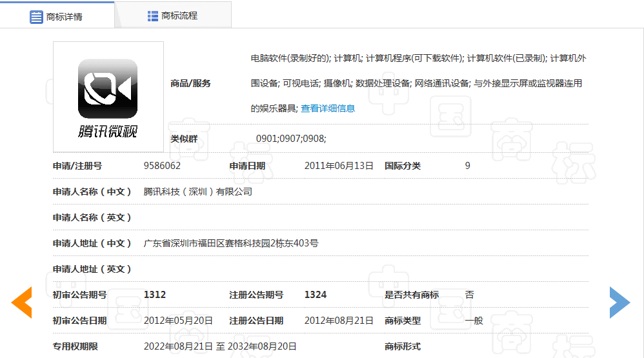Screen dimensions: 644x358
Task: Click the 商标形式 label
Action: (x=403, y=346)
